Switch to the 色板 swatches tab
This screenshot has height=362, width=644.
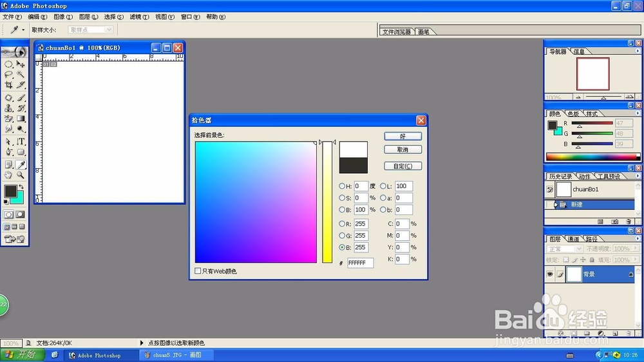click(x=573, y=114)
